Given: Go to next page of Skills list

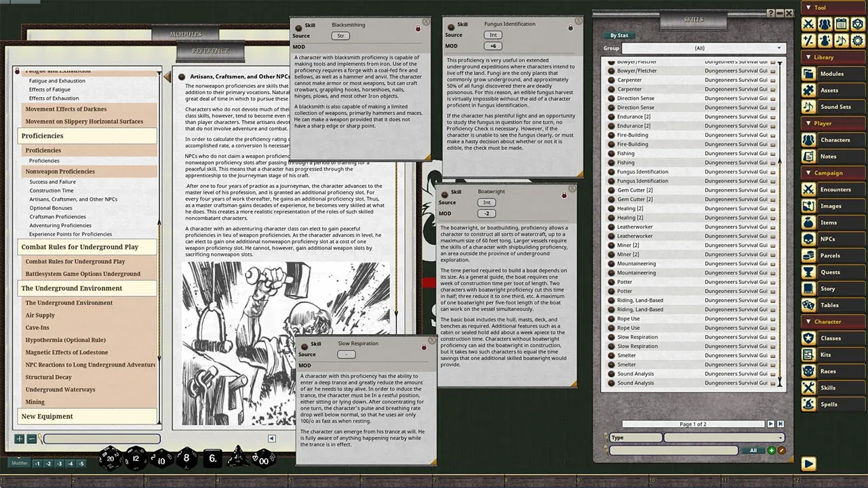Looking at the screenshot, I should (771, 424).
